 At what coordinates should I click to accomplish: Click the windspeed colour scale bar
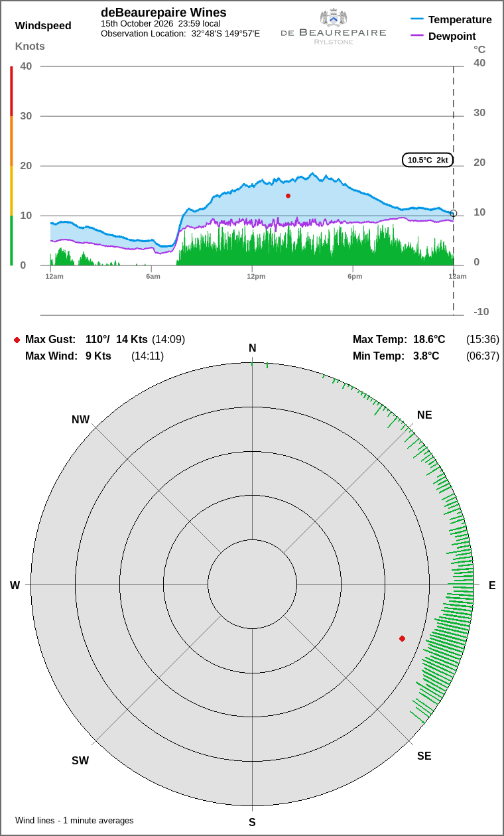point(11,166)
